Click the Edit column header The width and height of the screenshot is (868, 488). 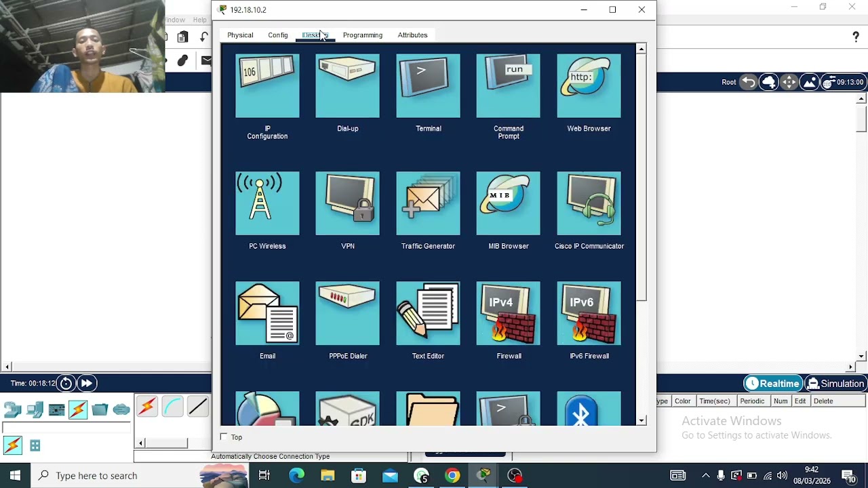tap(800, 401)
